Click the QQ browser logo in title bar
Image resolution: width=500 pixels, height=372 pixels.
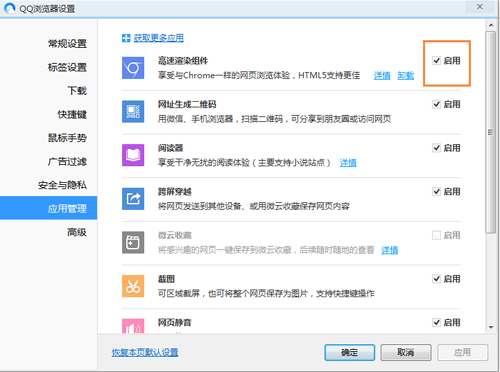point(10,8)
